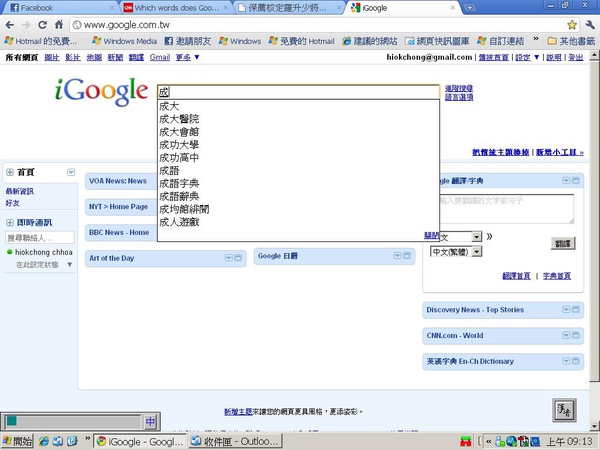
Task: Minimize the Google 翻譯/字典 gadget
Action: click(576, 181)
